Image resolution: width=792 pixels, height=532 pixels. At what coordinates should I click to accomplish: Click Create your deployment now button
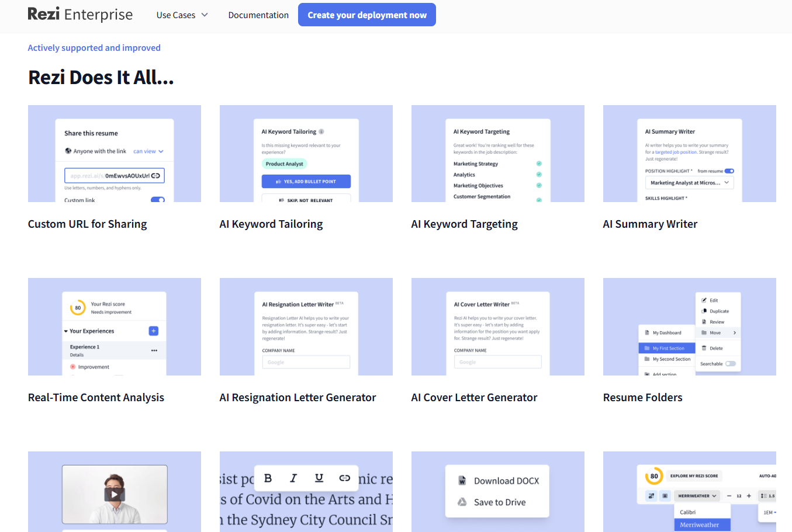click(367, 15)
